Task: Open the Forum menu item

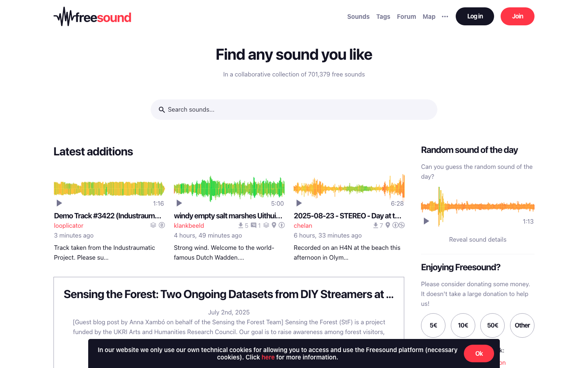Action: (406, 17)
